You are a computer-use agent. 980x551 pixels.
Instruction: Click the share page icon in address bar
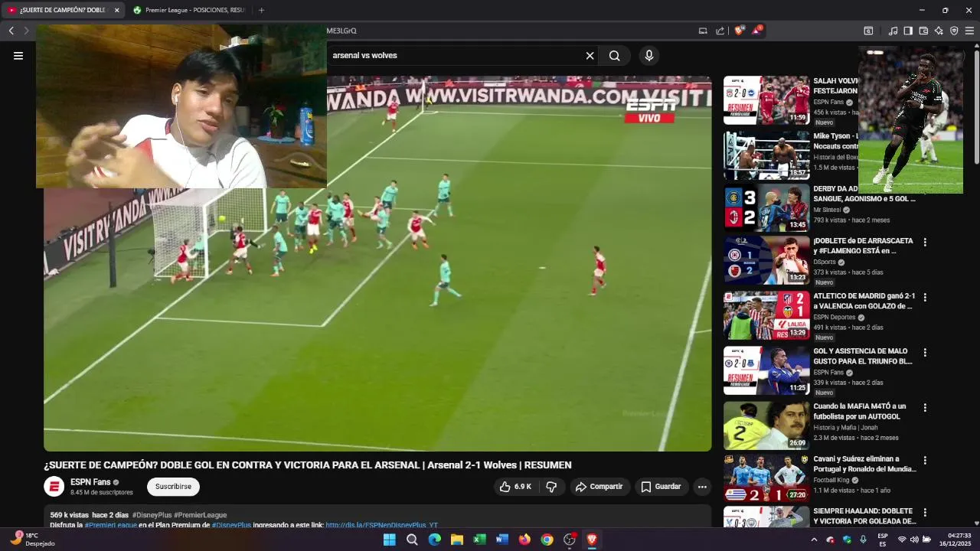(720, 31)
